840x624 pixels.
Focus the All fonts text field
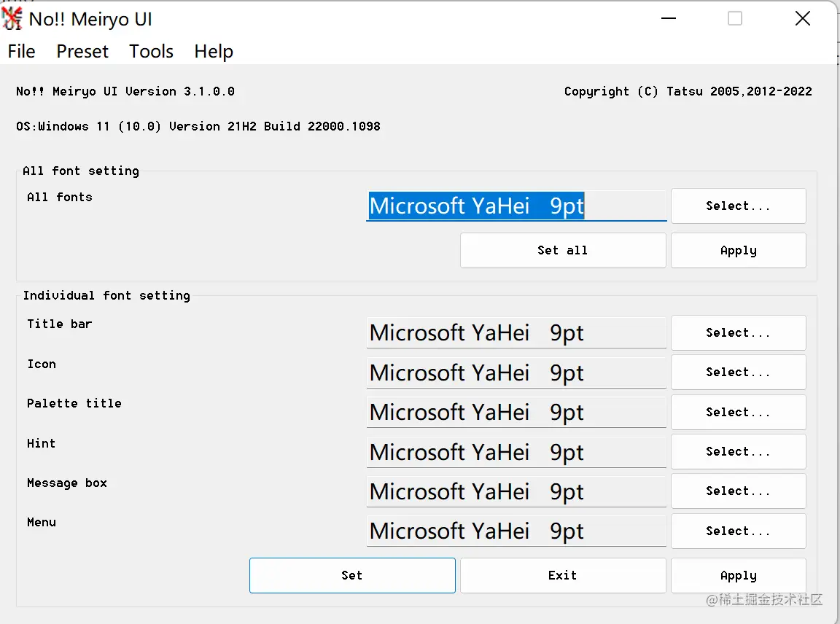(x=516, y=206)
